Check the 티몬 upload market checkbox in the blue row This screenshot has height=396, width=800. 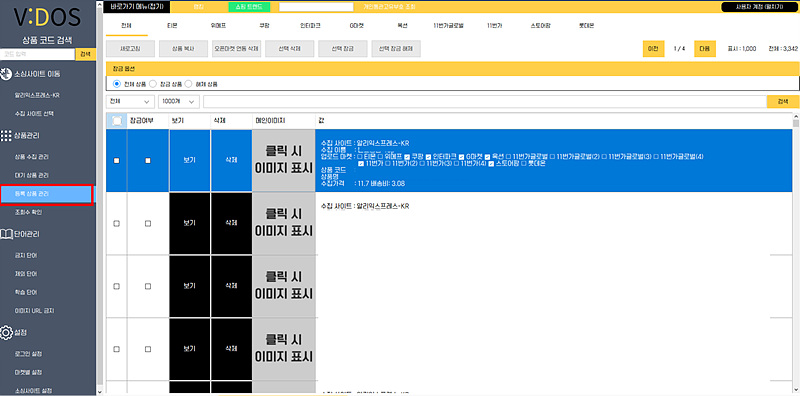coord(360,156)
